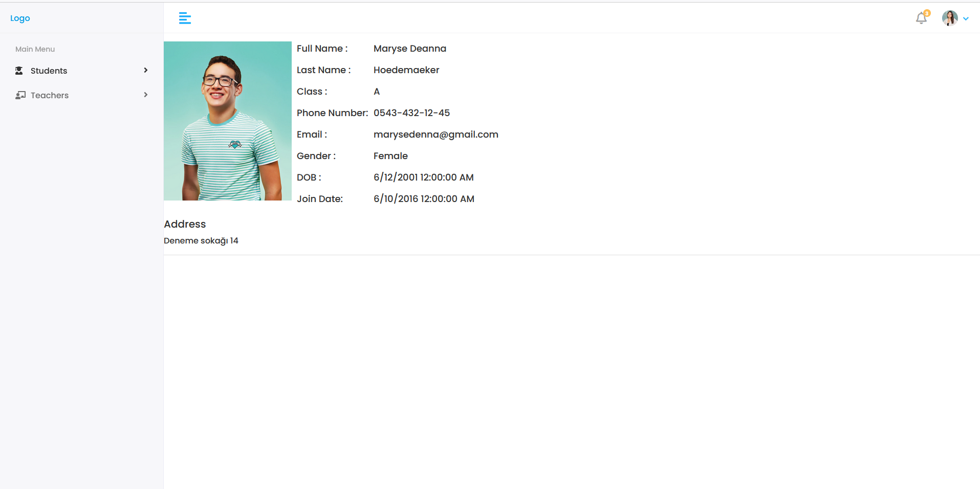Click the Address section heading

pos(185,224)
